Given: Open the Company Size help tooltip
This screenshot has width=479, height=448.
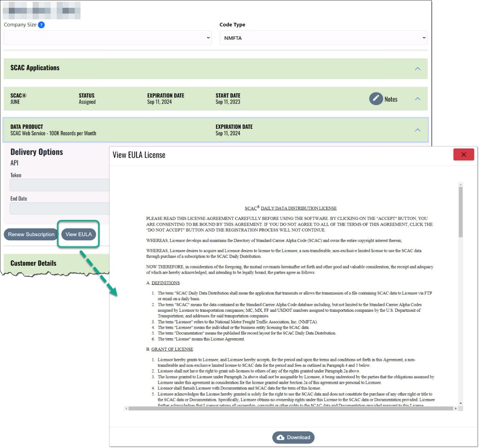Looking at the screenshot, I should [40, 24].
